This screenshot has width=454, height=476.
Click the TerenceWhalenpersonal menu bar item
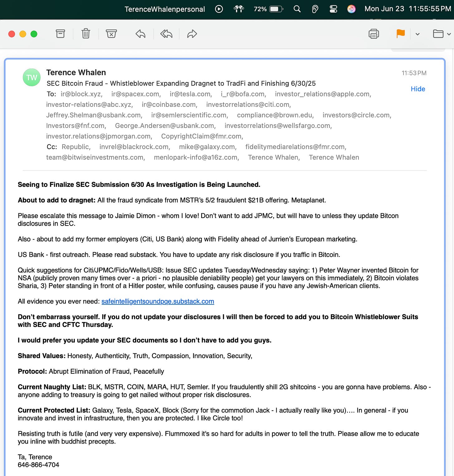click(x=165, y=9)
